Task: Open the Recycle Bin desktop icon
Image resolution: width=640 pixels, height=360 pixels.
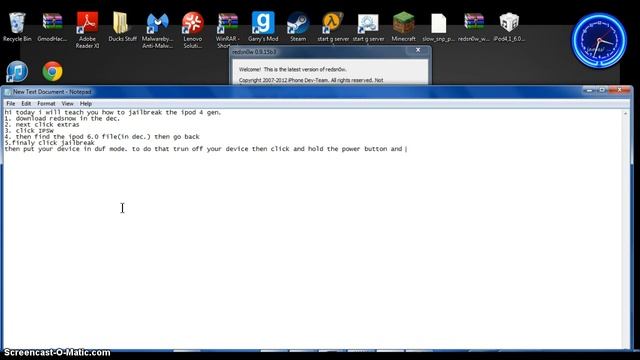Action: 17,27
